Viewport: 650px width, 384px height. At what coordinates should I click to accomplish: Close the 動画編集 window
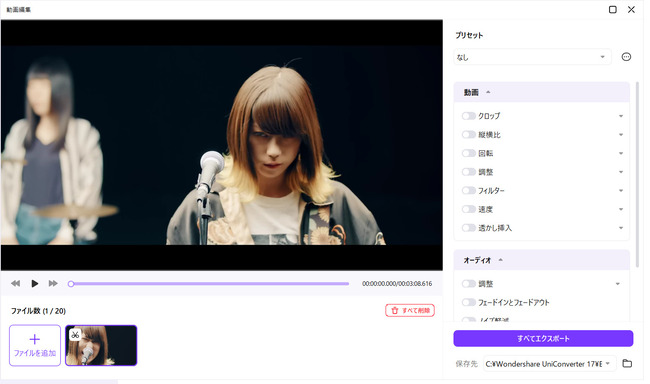[631, 9]
